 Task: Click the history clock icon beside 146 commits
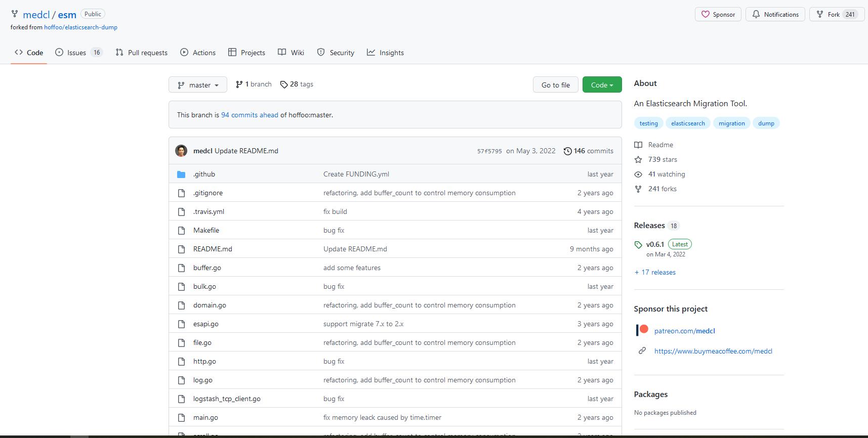[x=568, y=151]
